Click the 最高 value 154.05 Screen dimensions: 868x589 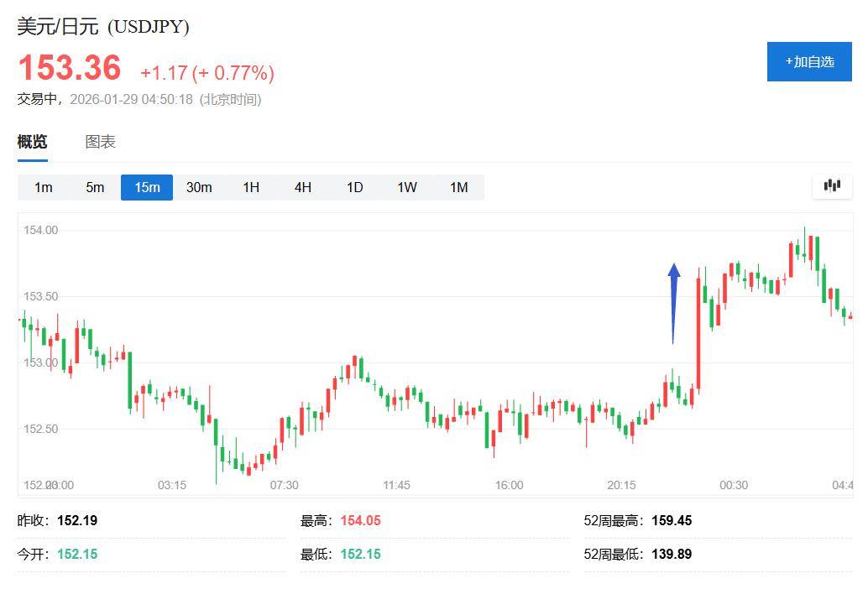360,520
